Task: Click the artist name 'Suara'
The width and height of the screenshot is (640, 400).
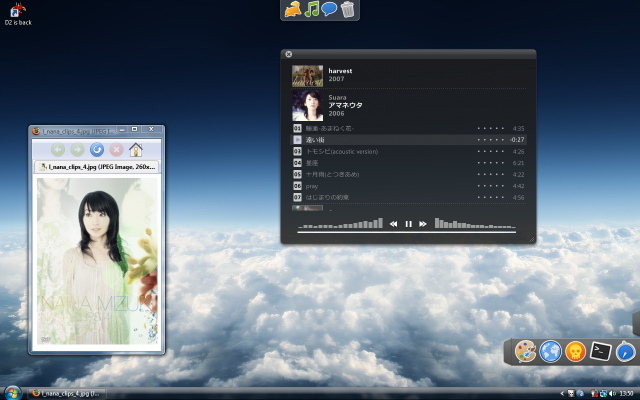Action: point(337,98)
